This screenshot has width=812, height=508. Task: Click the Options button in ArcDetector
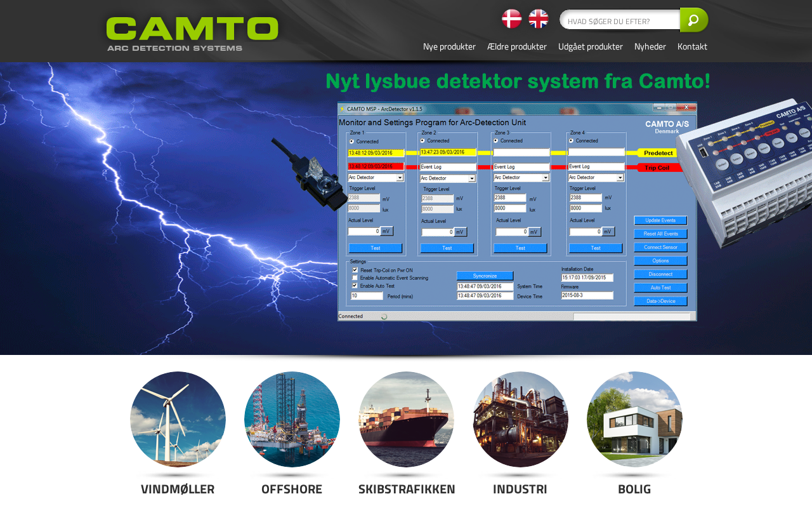660,261
